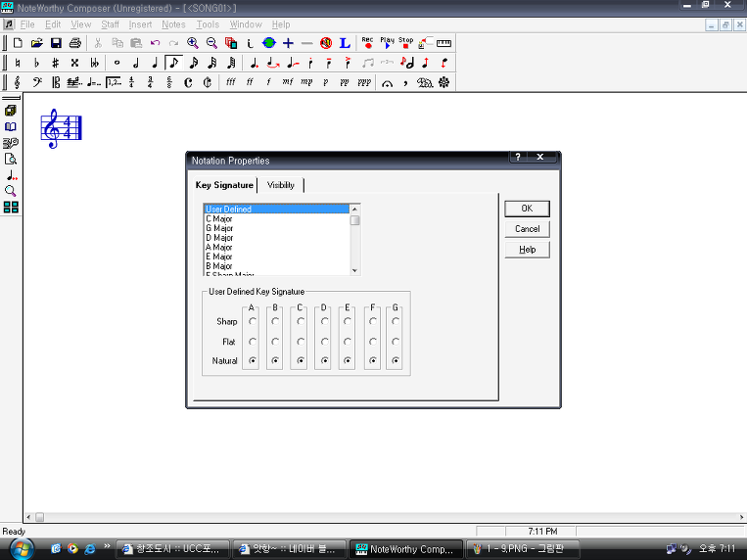Insert common time signature icon

point(188,82)
